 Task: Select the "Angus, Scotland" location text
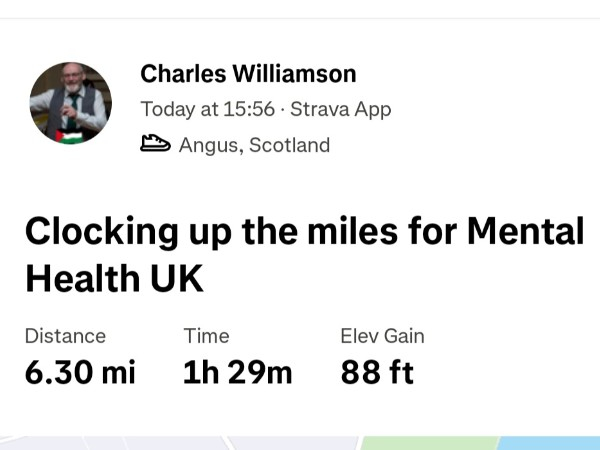[x=254, y=145]
